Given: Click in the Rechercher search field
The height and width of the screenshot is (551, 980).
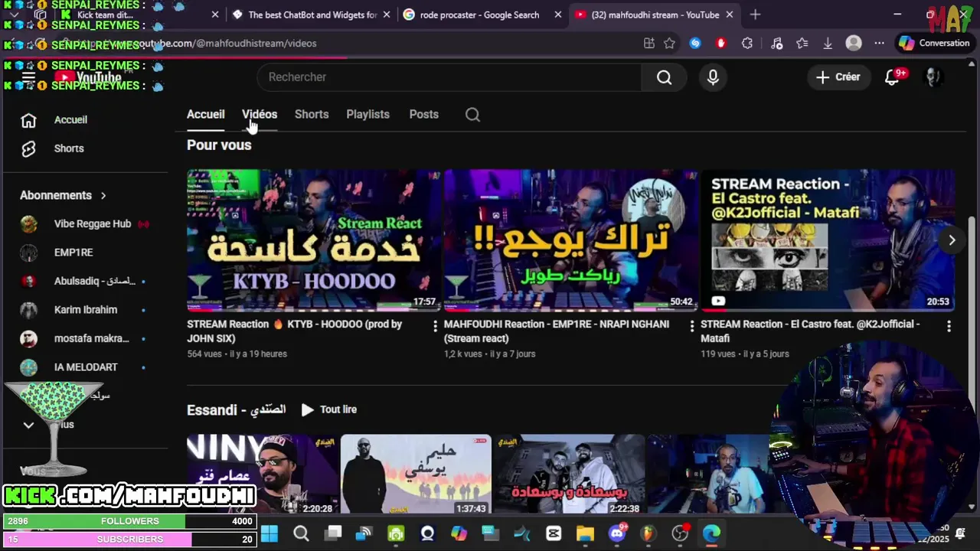Looking at the screenshot, I should [450, 77].
